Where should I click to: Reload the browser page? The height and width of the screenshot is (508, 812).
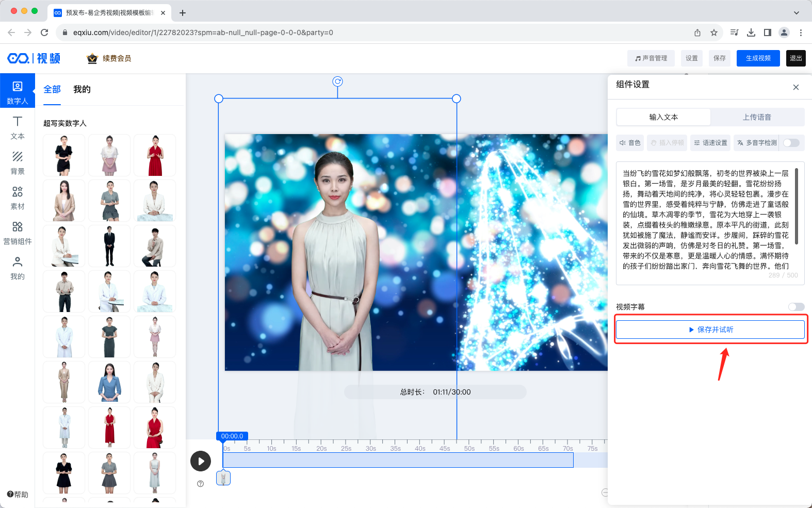point(44,32)
